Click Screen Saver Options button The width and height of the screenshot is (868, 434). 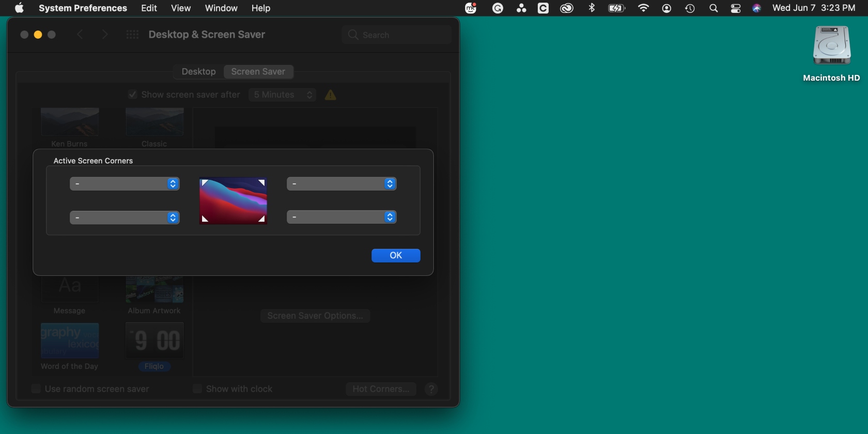tap(315, 316)
